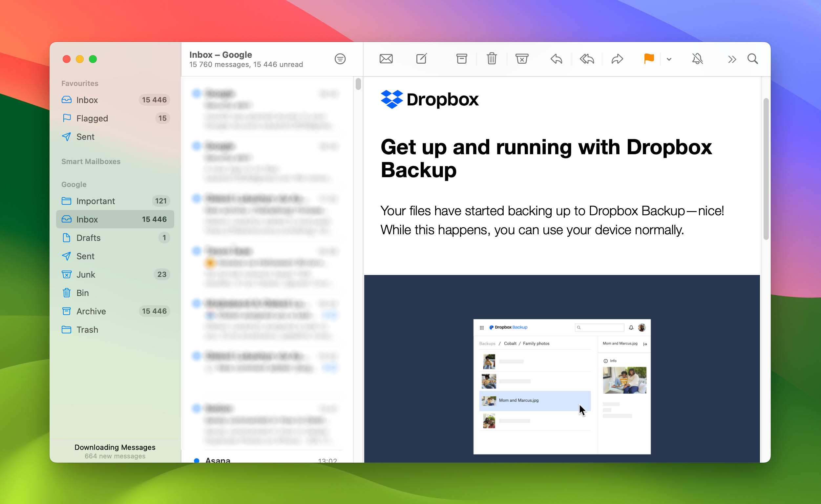Click the Favourites section header
The height and width of the screenshot is (504, 821).
click(x=80, y=83)
